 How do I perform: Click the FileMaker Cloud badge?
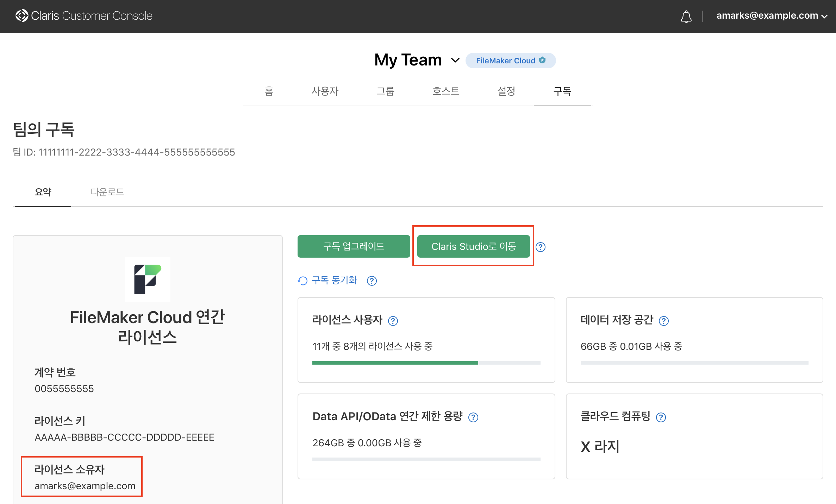pos(510,61)
